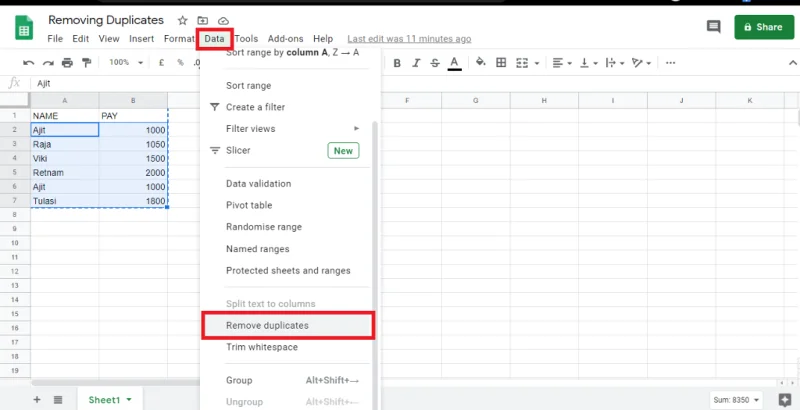800x410 pixels.
Task: Open the View menu
Action: coord(109,39)
